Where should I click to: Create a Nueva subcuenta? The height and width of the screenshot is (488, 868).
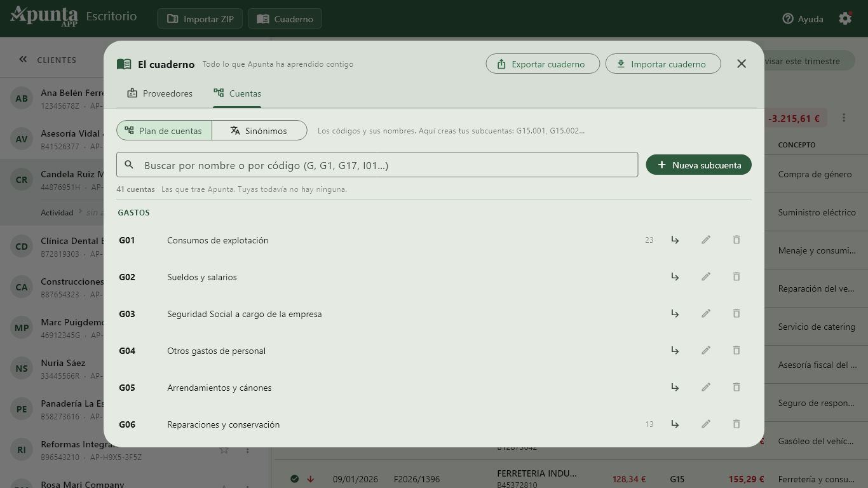(x=699, y=165)
